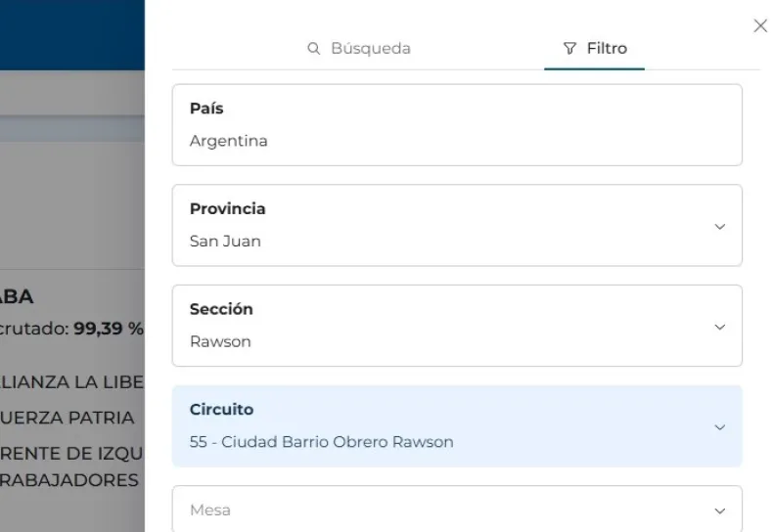Screen dimensions: 773x532
Task: Click the Provincia field heading
Action: pos(227,208)
